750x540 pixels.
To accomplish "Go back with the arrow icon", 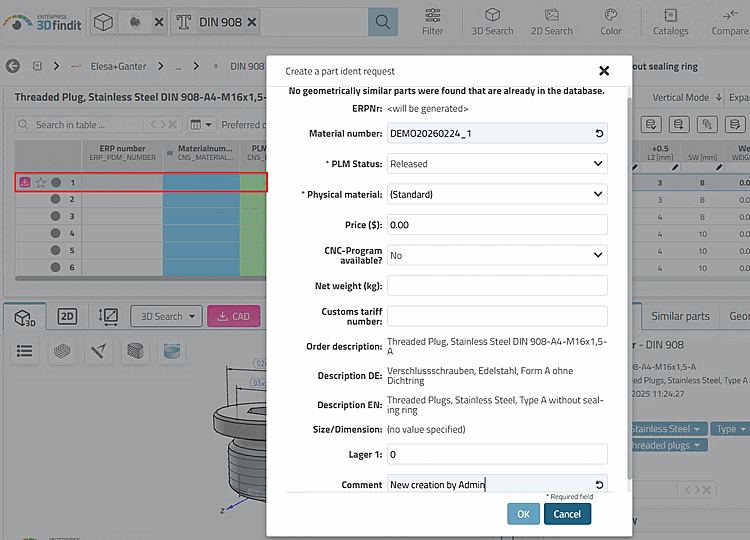I will tap(13, 66).
